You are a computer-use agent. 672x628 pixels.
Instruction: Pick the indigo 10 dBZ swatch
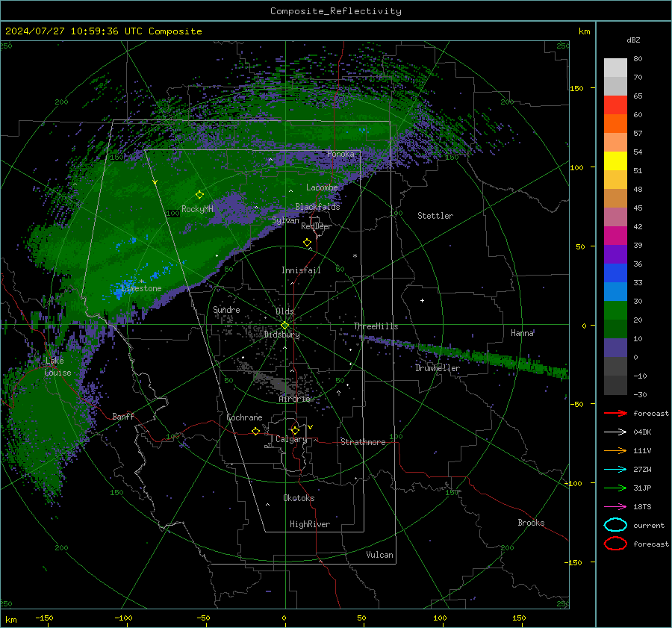click(x=615, y=348)
